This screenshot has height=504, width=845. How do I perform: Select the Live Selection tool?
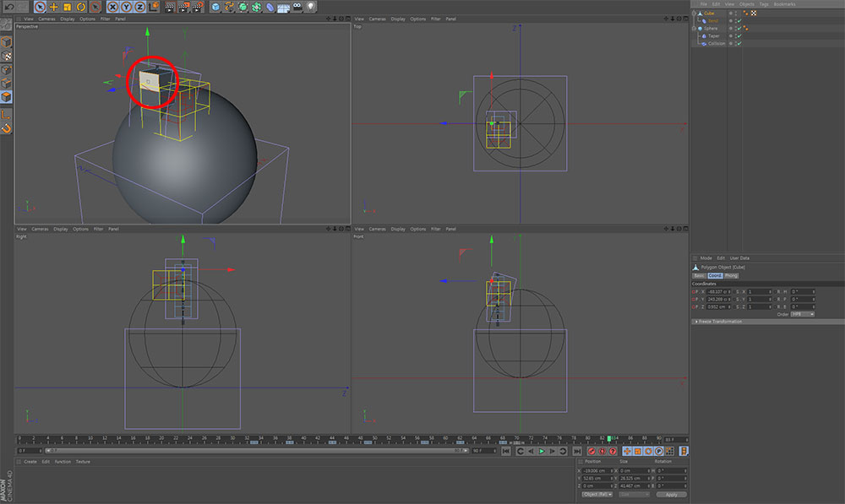tap(40, 7)
